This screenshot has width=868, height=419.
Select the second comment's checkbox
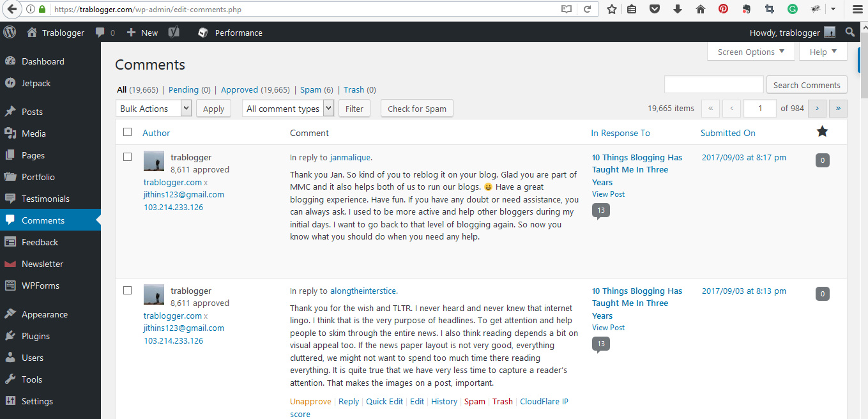127,290
